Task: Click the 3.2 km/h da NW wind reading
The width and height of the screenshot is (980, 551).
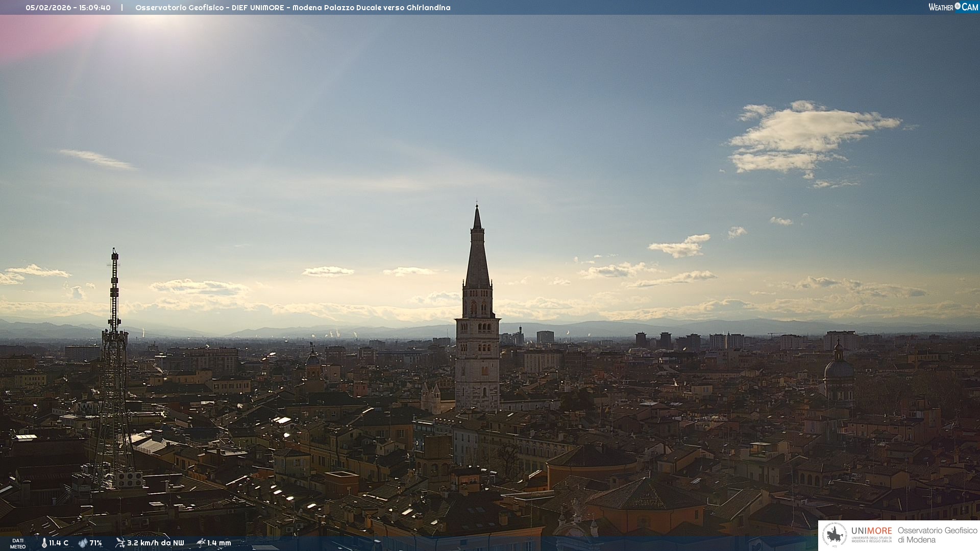Action: click(156, 543)
